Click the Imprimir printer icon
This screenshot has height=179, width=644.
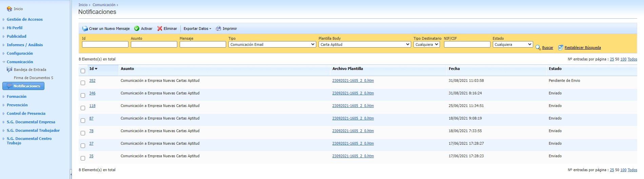pyautogui.click(x=219, y=29)
